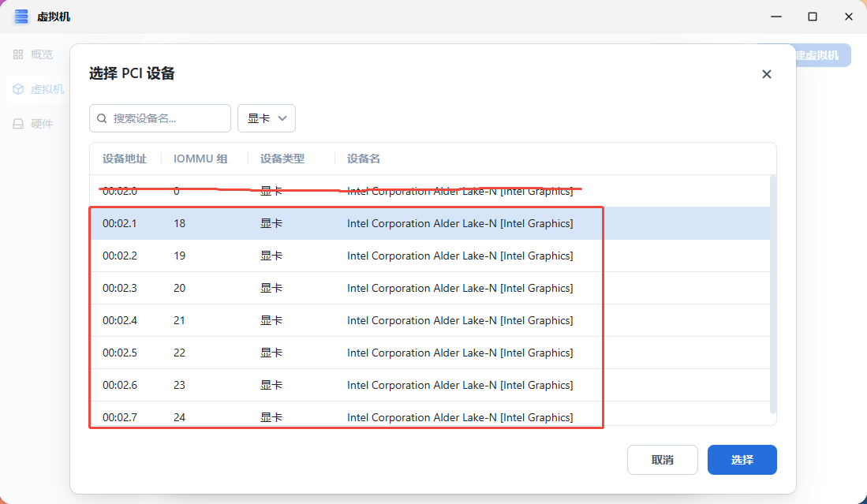Focus the 搜索设备名 search field

tap(160, 118)
